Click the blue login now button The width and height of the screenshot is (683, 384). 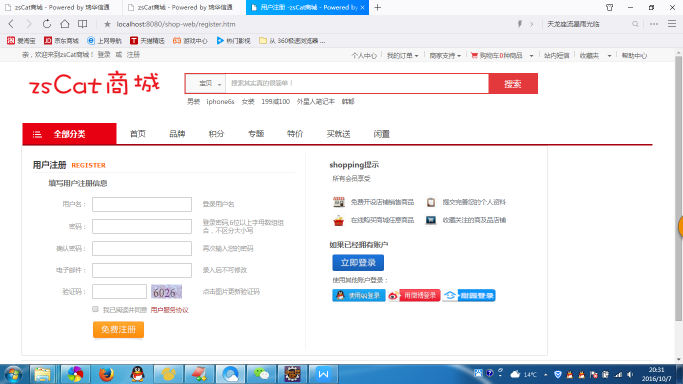click(358, 263)
